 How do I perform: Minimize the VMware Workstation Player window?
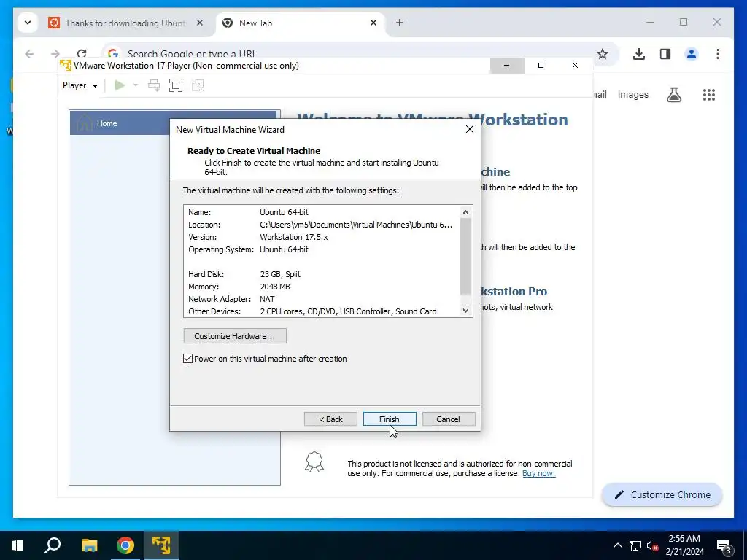click(x=507, y=65)
